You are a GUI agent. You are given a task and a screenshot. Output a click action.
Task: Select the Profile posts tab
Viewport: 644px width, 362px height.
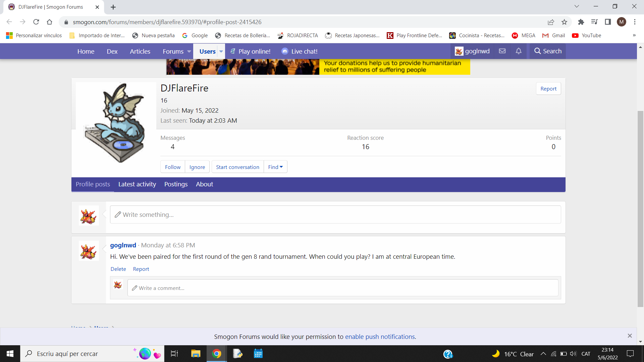point(93,184)
